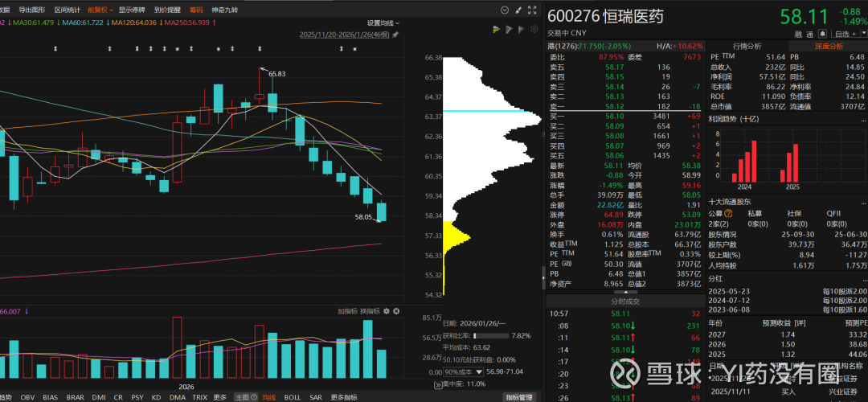
Task: Toggle the 筹码 chip panel
Action: (196, 10)
